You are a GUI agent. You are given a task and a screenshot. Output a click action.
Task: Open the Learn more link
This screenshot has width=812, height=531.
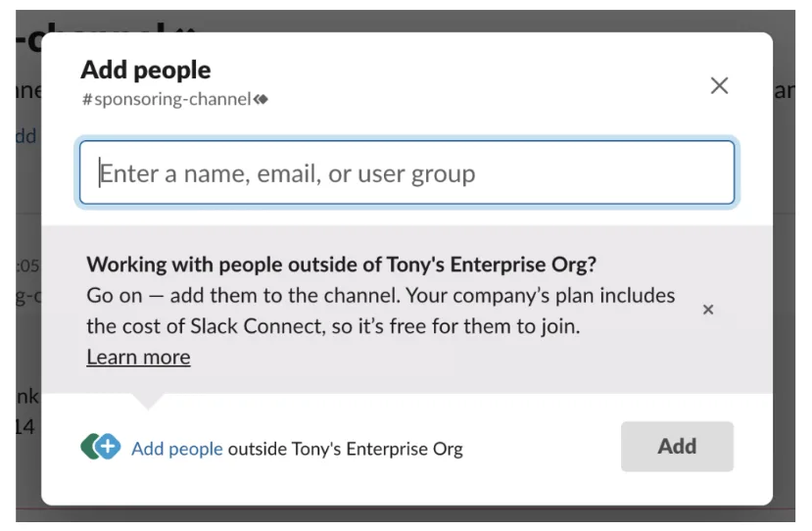tap(138, 358)
